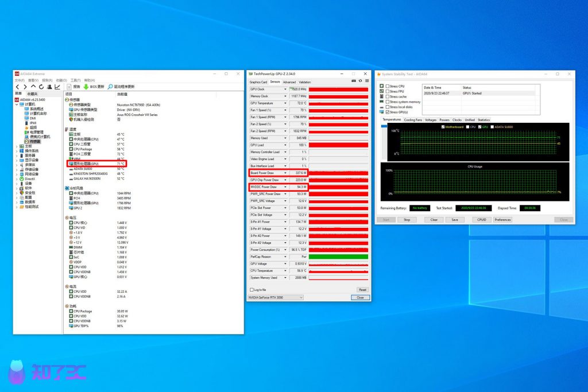
Task: Enable the Stress system memory checkbox
Action: coord(388,102)
